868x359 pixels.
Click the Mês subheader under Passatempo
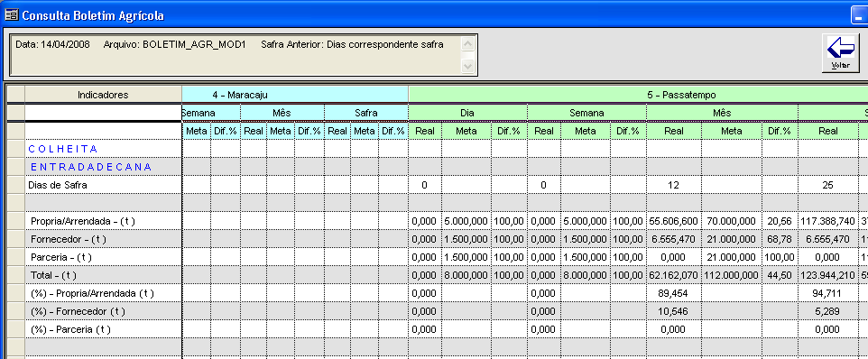(722, 113)
